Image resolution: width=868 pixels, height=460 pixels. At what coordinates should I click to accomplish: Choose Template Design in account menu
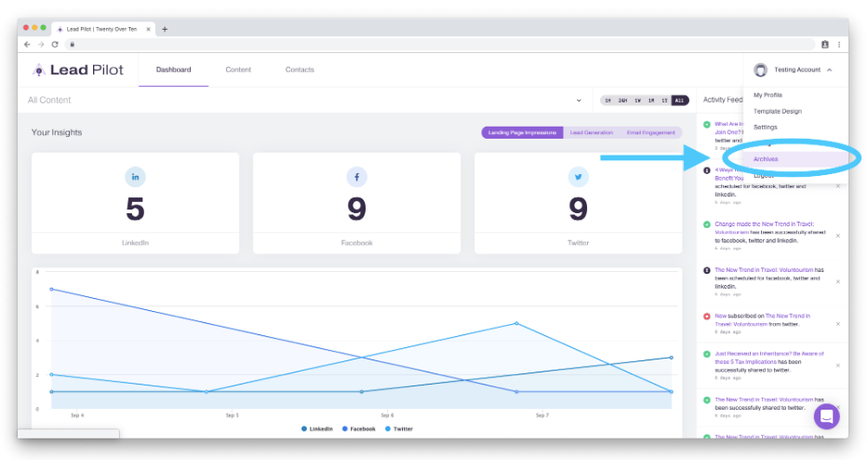pos(777,112)
